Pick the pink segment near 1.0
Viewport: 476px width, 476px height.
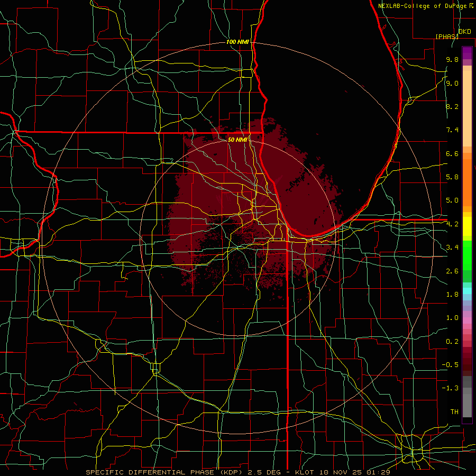click(467, 321)
